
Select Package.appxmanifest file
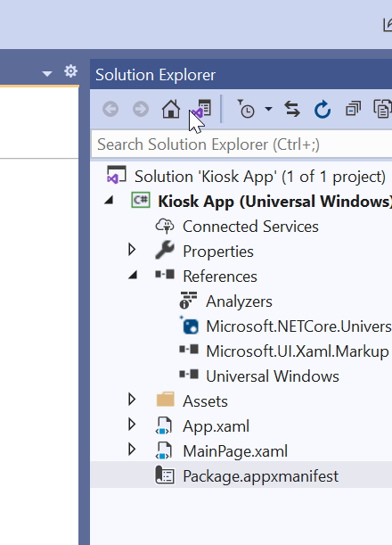(260, 476)
